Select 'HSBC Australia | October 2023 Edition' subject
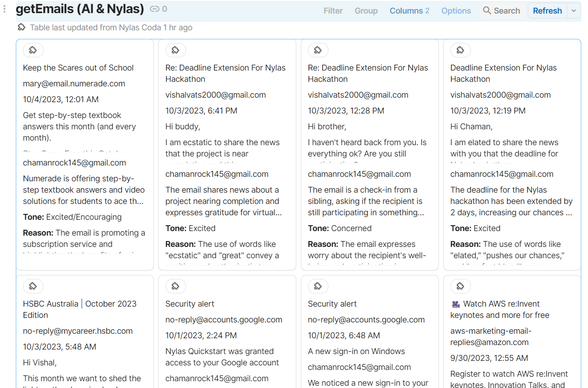 80,309
